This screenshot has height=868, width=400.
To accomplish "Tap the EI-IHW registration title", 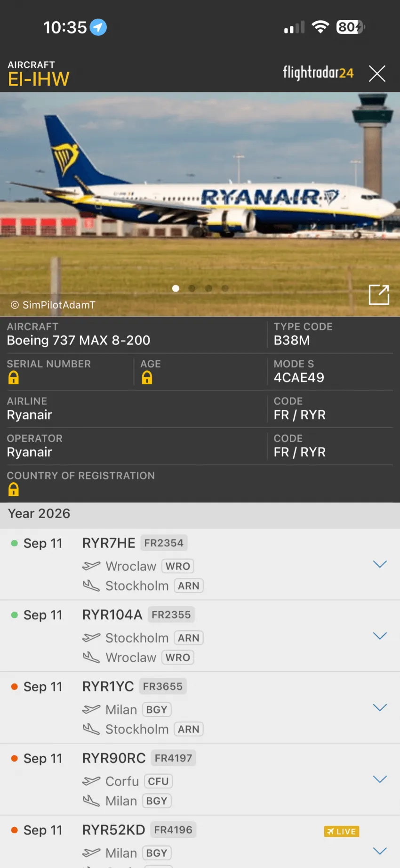I will click(x=39, y=79).
